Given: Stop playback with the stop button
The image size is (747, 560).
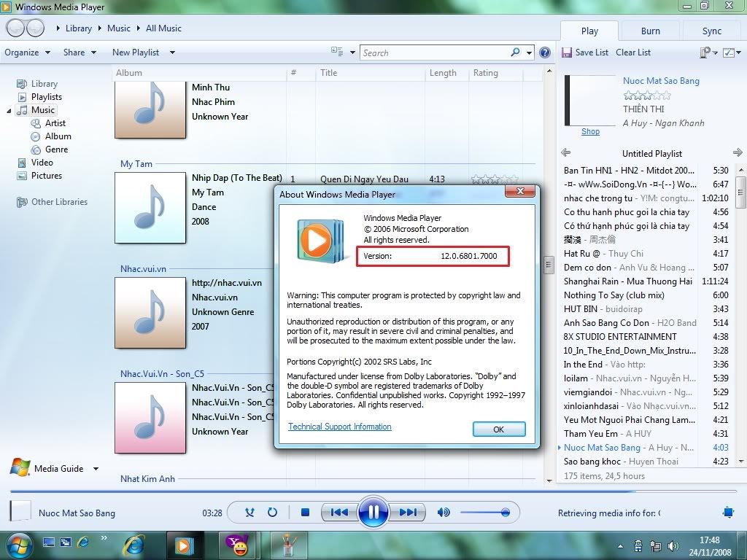Looking at the screenshot, I should 306,513.
